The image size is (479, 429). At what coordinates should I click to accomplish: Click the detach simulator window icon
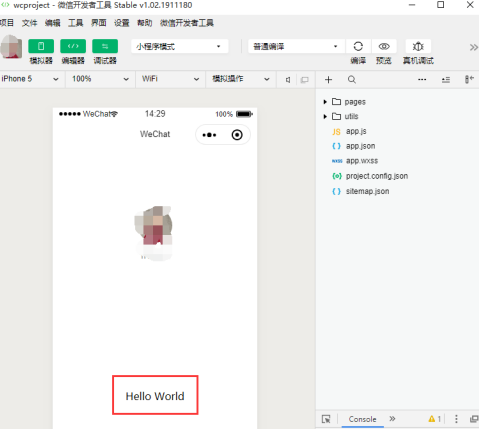tap(304, 80)
